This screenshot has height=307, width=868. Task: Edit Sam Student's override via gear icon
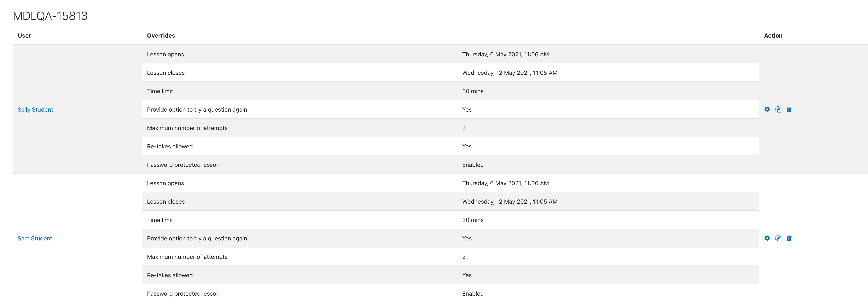coord(767,238)
